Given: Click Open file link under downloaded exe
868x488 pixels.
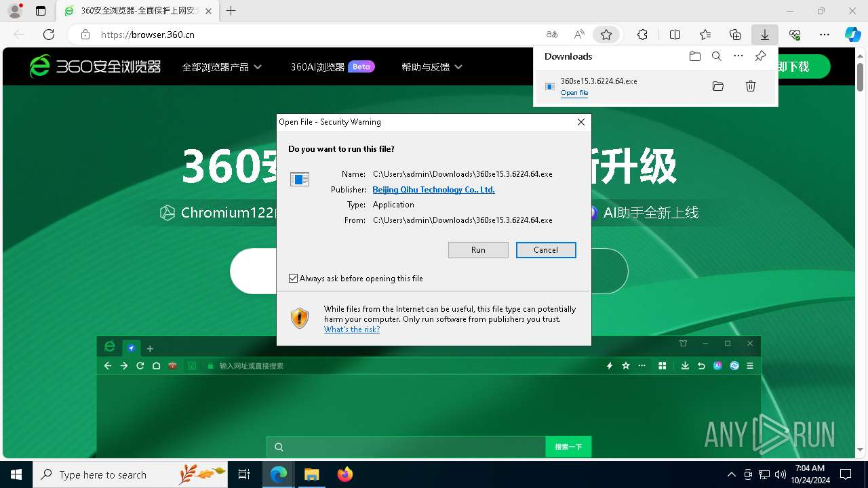Looking at the screenshot, I should pos(574,93).
